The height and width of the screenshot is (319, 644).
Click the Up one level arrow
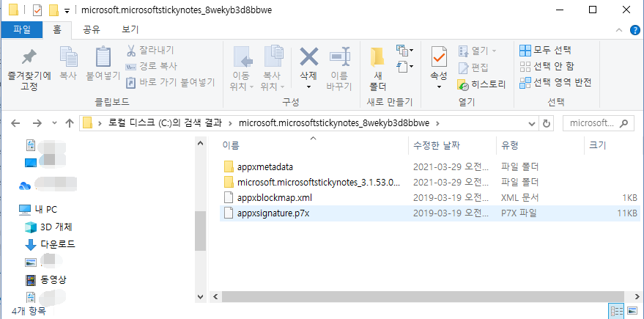tap(70, 123)
